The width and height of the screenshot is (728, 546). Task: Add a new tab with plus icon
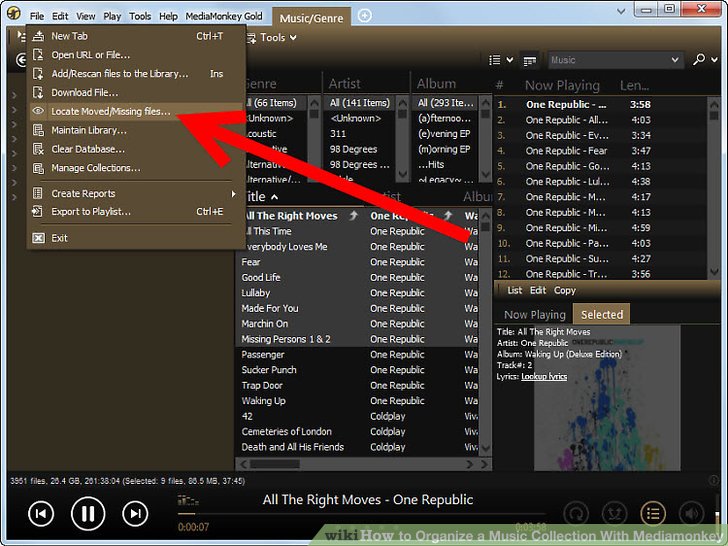tap(365, 16)
